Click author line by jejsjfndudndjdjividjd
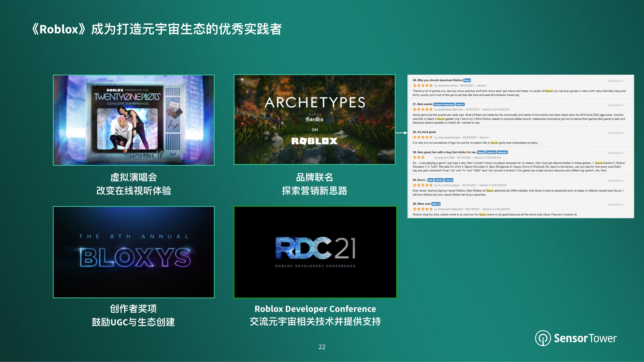Image resolution: width=644 pixels, height=362 pixels. (x=472, y=109)
